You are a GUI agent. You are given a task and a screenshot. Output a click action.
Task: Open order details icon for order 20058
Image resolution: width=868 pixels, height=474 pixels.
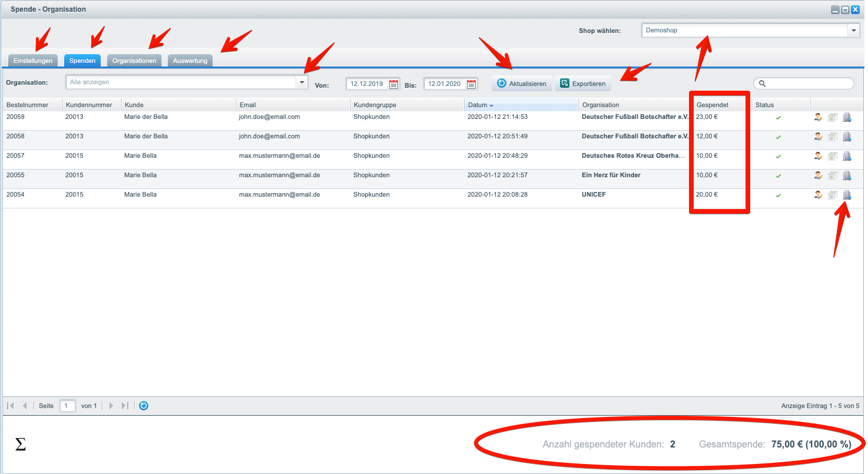click(833, 137)
